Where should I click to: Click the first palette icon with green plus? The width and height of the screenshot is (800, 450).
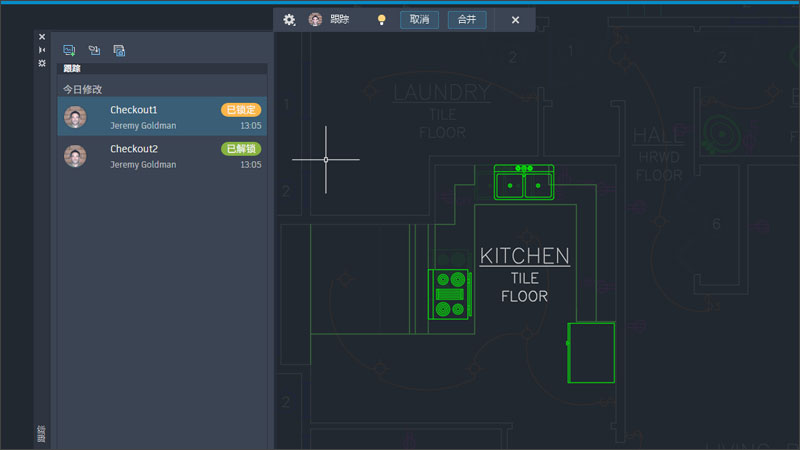[69, 50]
